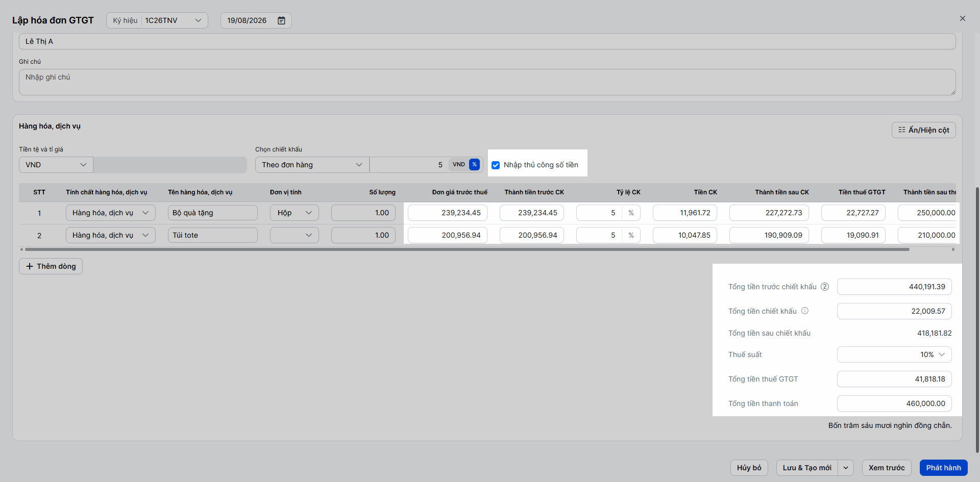Viewport: 980px width, 482px height.
Task: Click the Ghi chú note textarea
Action: 487,82
